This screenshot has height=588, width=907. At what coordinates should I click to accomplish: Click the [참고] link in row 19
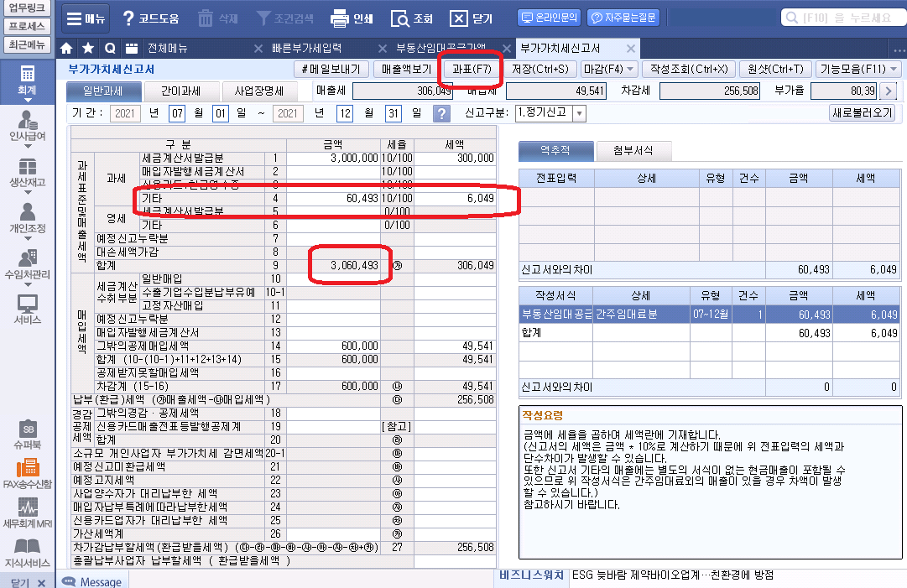pyautogui.click(x=397, y=427)
